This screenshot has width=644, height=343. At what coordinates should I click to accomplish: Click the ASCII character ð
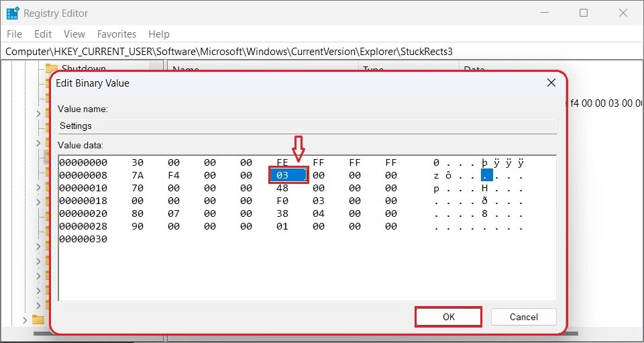[x=484, y=201]
